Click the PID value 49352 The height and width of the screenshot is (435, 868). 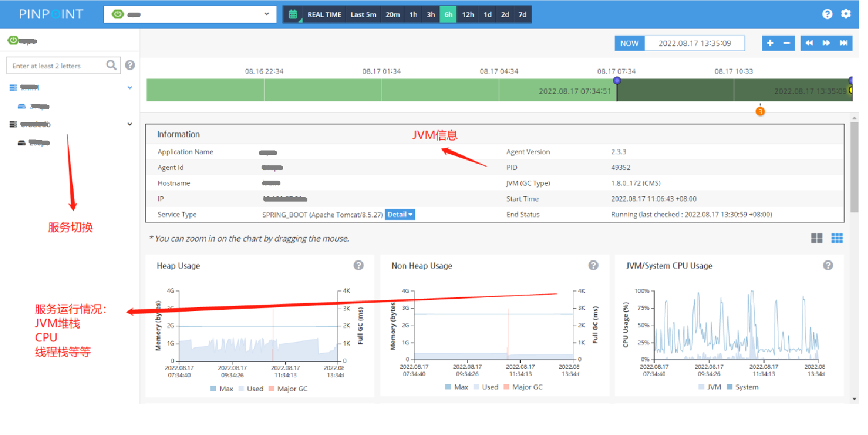click(621, 168)
